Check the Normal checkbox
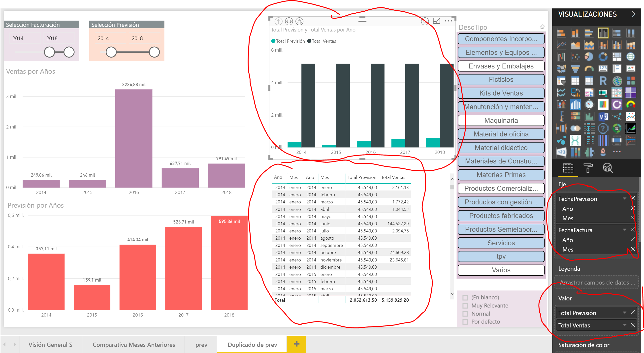This screenshot has height=353, width=644. click(x=465, y=314)
